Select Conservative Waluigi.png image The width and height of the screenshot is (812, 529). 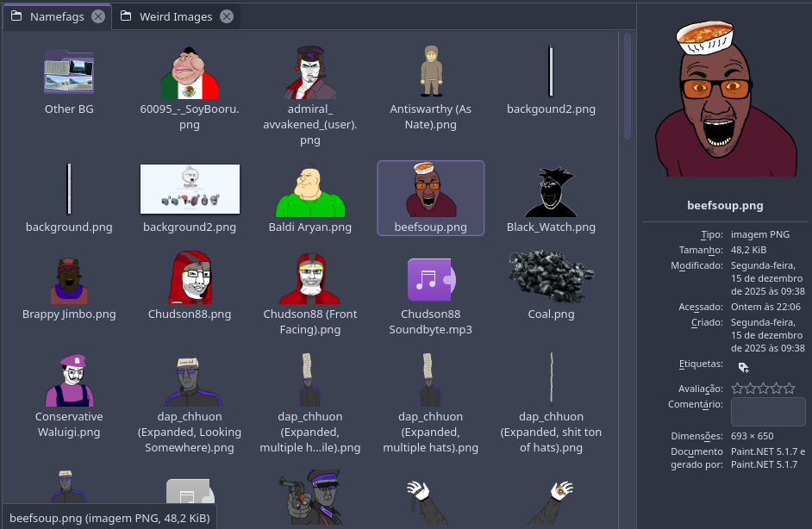point(69,382)
